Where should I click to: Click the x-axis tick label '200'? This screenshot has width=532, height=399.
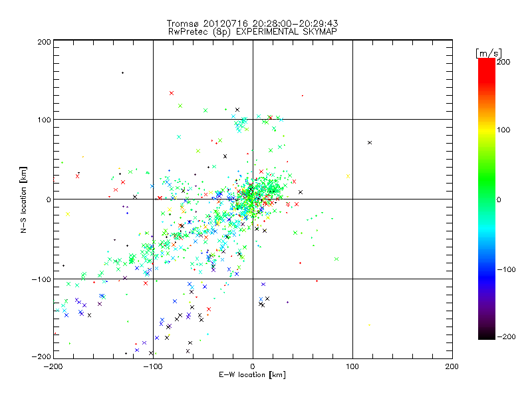pyautogui.click(x=452, y=366)
